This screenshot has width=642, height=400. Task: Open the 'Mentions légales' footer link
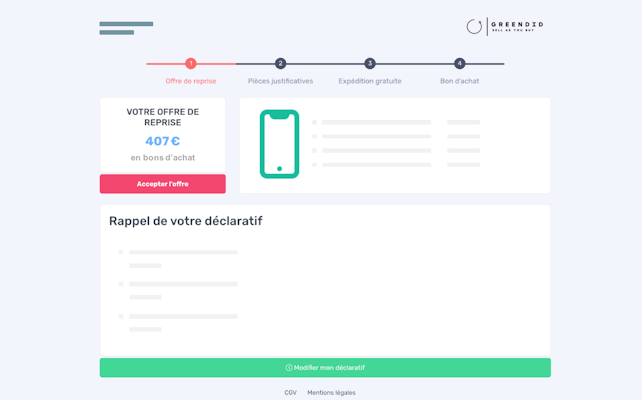tap(331, 393)
